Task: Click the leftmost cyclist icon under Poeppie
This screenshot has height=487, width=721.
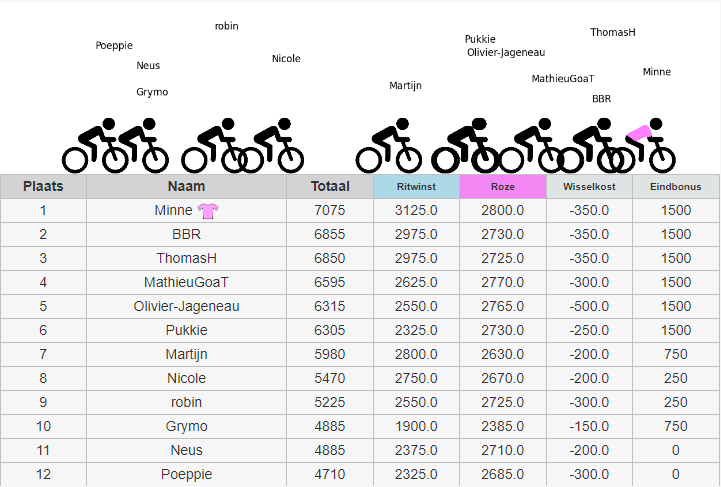Action: [90, 147]
